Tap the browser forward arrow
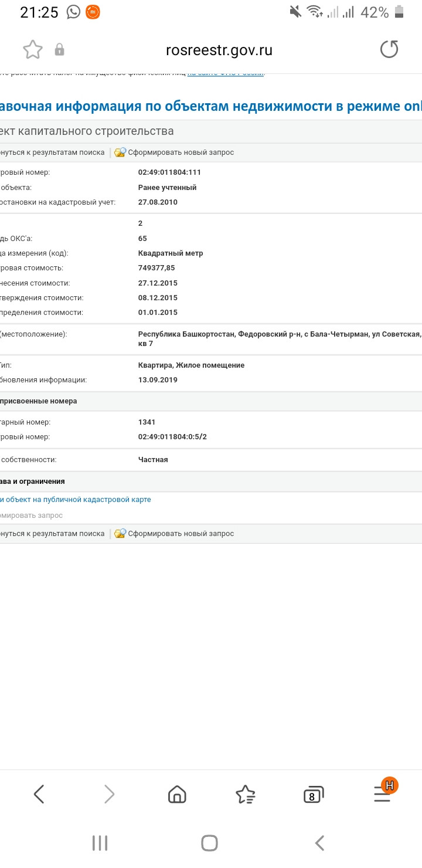This screenshot has width=422, height=868. coord(109,794)
